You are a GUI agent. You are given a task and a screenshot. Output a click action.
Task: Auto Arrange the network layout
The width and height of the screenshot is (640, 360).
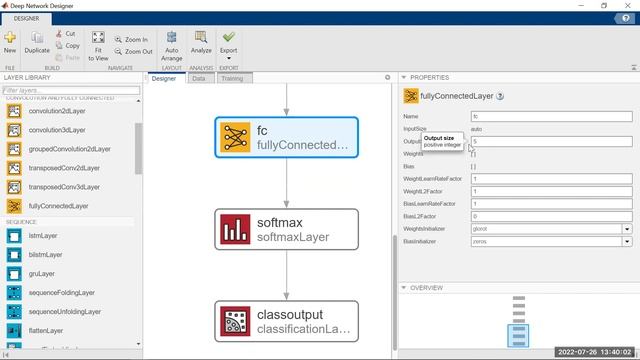171,46
